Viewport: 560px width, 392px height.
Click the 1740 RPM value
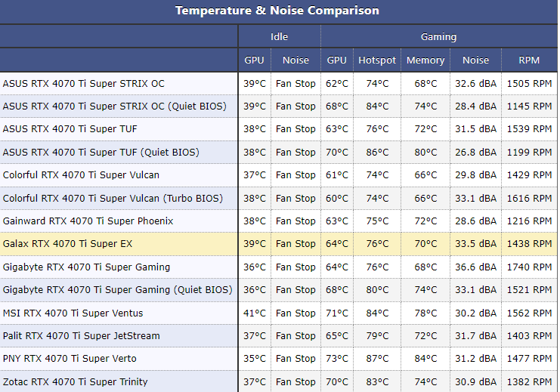point(529,267)
